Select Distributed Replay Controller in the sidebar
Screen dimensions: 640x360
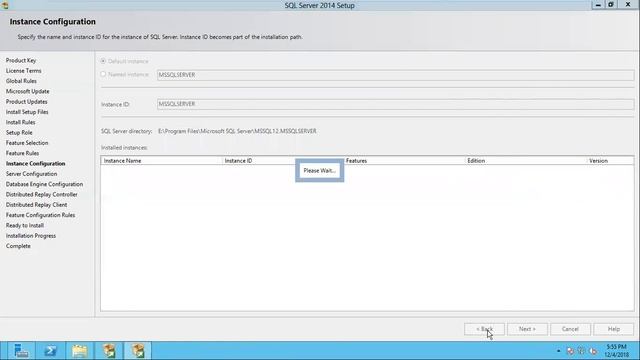(x=42, y=194)
